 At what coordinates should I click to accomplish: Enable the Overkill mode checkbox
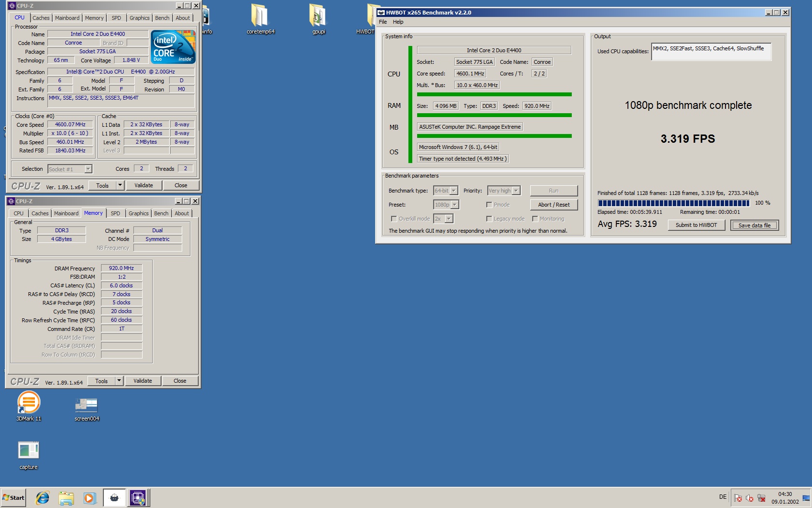394,219
